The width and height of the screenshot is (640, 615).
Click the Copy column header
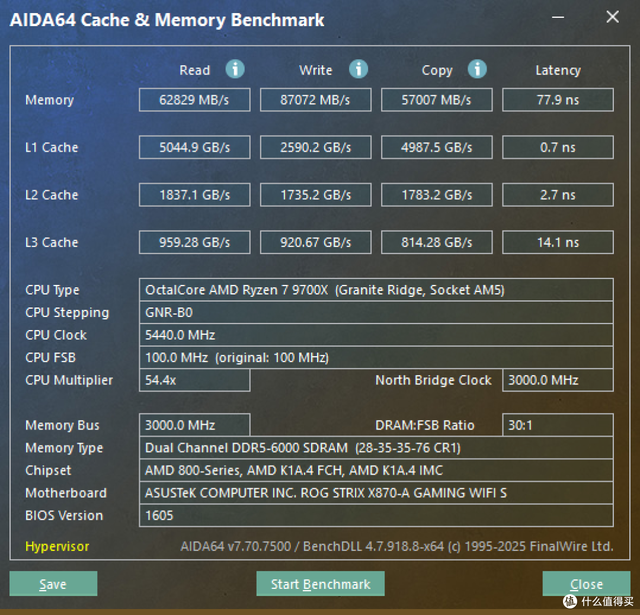click(437, 70)
